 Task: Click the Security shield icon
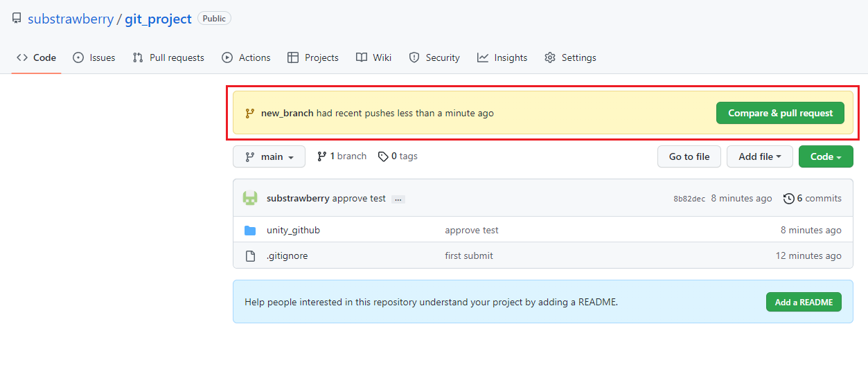(414, 57)
